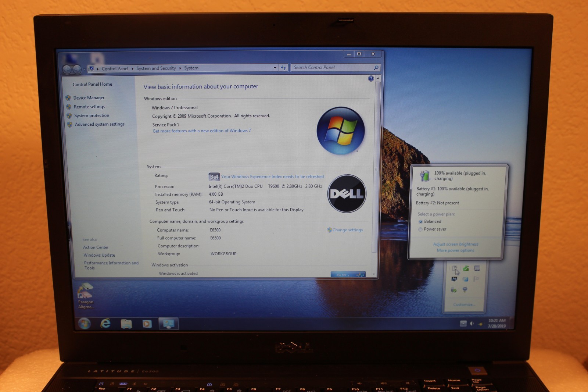Image resolution: width=588 pixels, height=392 pixels.
Task: Open Advanced system settings
Action: tap(100, 124)
